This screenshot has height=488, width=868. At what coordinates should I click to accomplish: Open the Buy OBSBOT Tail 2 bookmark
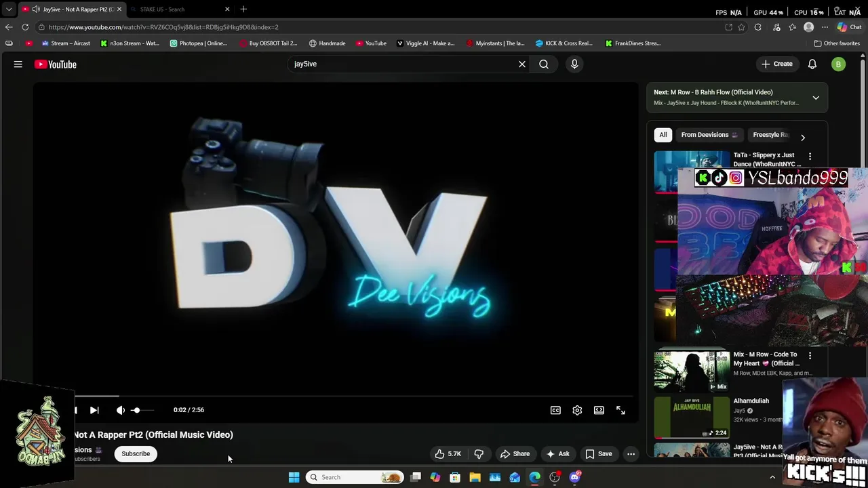click(x=268, y=43)
